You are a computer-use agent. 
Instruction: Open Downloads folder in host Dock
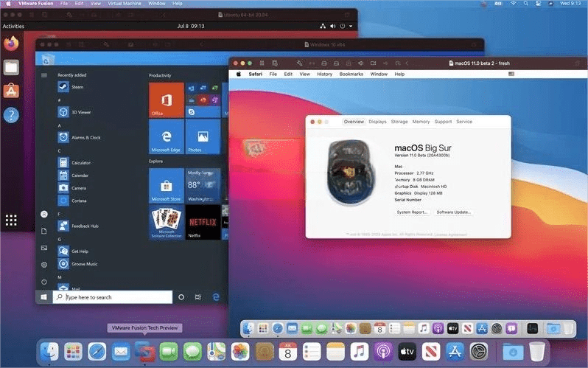(513, 352)
